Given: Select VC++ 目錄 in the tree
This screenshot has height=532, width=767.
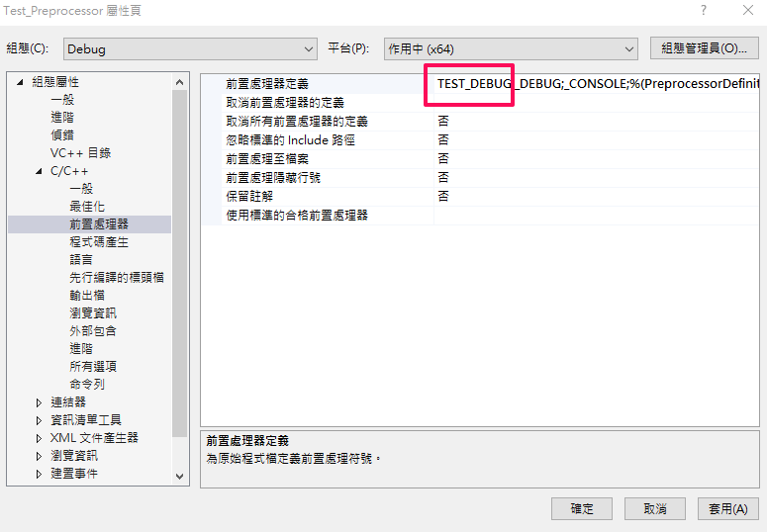Looking at the screenshot, I should click(81, 153).
